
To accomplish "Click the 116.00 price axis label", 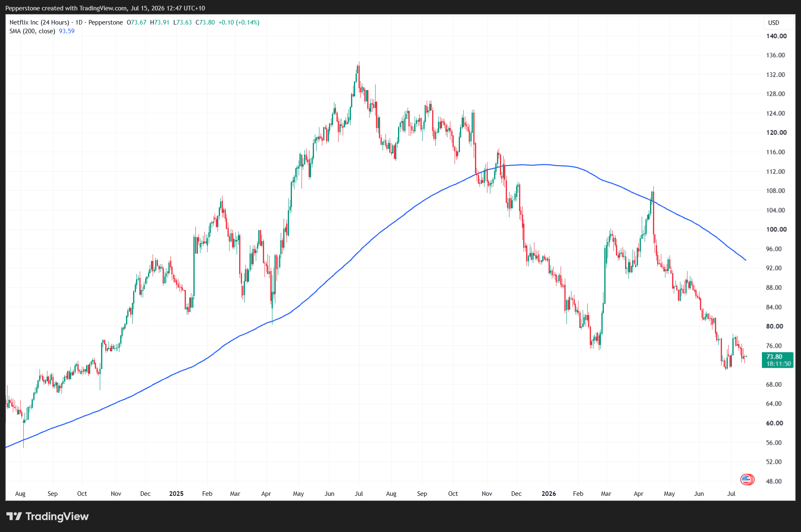I will tap(776, 152).
